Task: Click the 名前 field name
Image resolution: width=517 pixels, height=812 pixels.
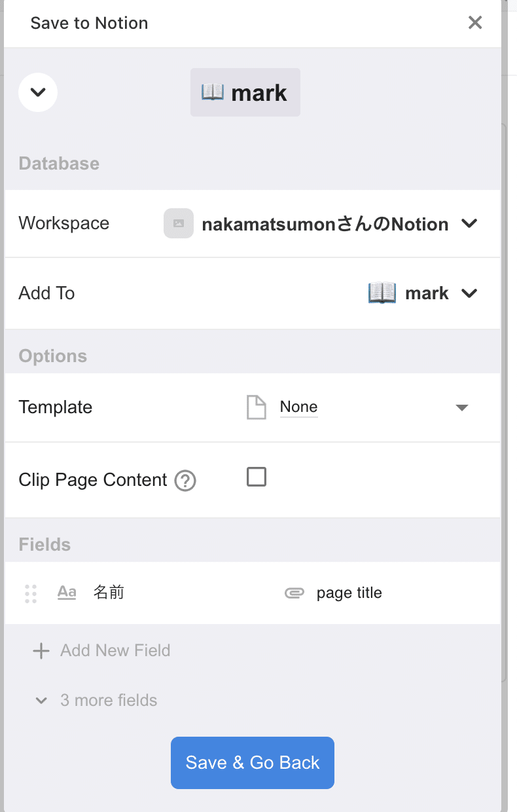Action: [x=109, y=593]
